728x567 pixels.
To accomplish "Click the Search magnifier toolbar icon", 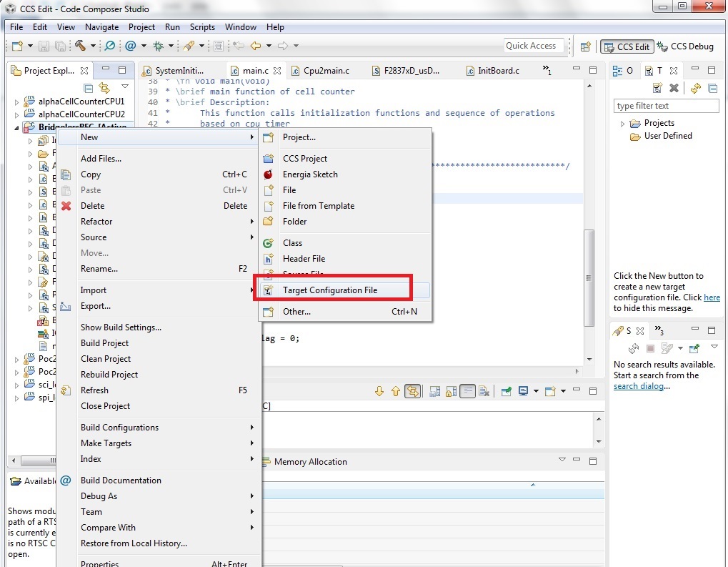I will coord(110,46).
